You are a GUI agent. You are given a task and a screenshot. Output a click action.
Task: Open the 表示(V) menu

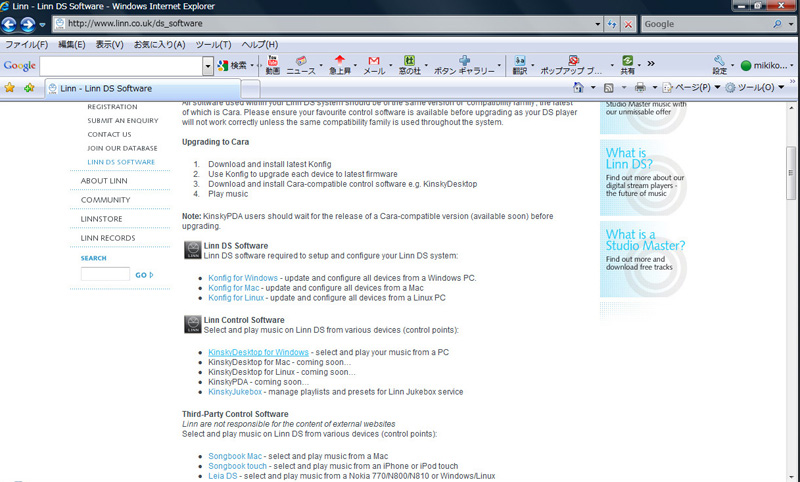[110, 44]
